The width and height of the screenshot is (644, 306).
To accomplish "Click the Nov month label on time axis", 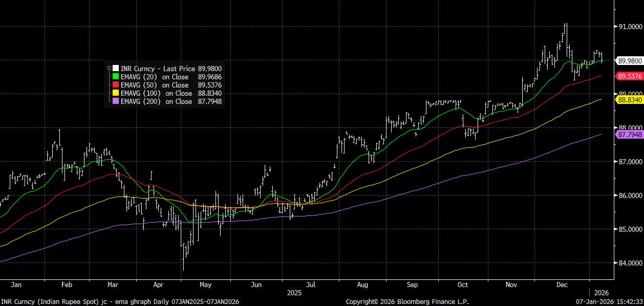I will [x=512, y=285].
